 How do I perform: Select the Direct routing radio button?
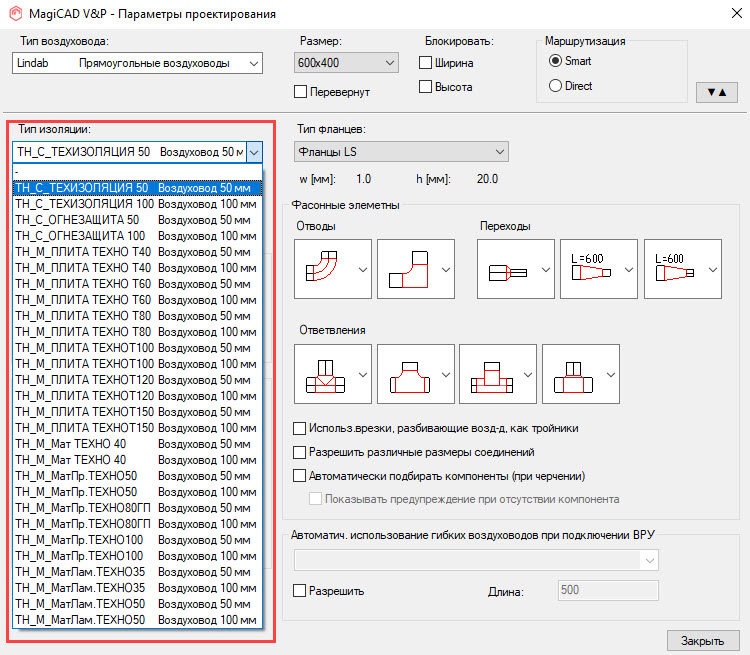(x=555, y=86)
